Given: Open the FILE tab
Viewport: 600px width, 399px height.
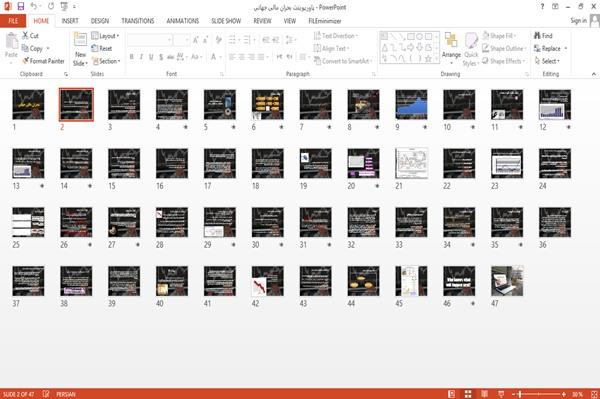Looking at the screenshot, I should [13, 21].
